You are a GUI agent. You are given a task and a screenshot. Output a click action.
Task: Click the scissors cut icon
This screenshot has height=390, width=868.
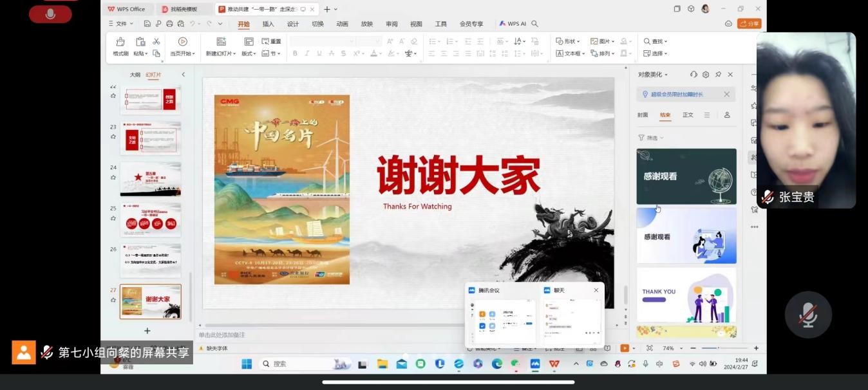156,41
